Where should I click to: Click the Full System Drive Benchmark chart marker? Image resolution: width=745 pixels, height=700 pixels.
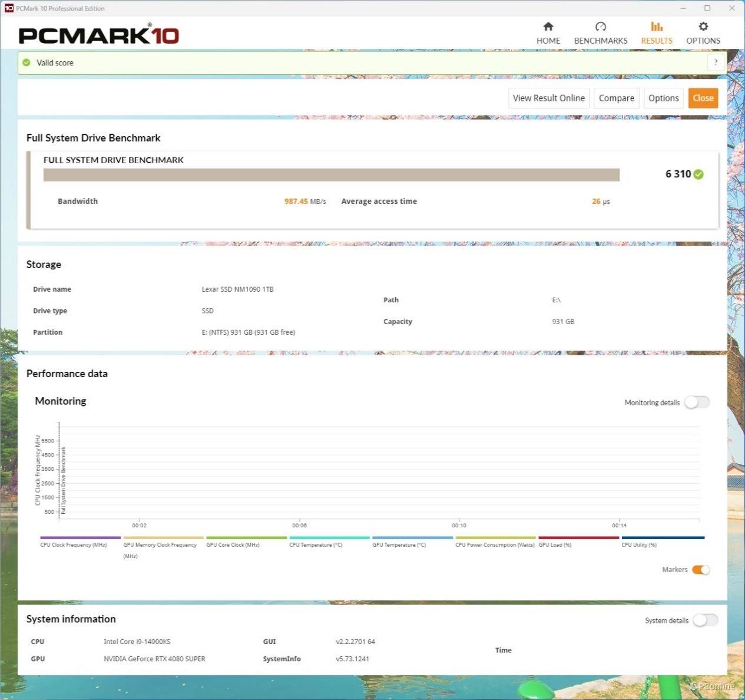click(64, 481)
